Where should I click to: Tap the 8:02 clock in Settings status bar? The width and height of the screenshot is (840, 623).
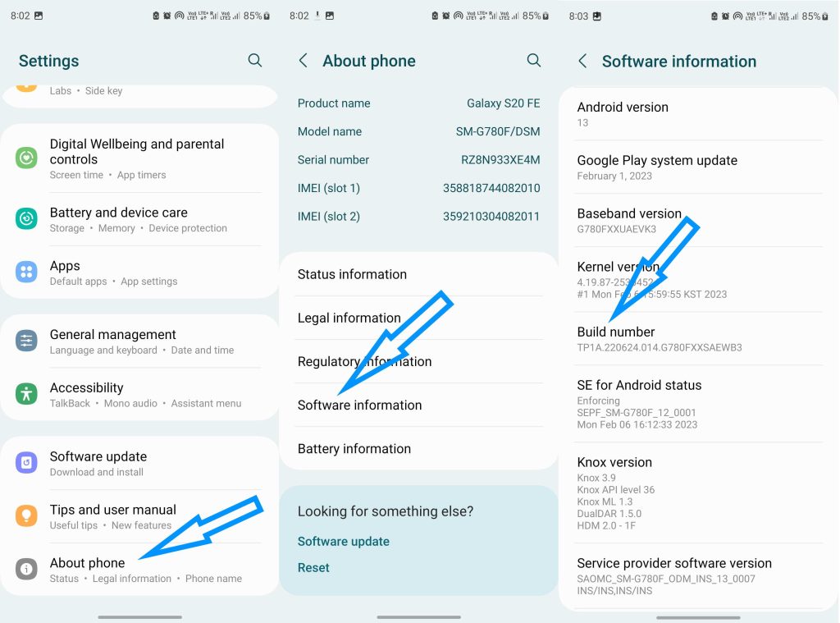click(x=21, y=16)
